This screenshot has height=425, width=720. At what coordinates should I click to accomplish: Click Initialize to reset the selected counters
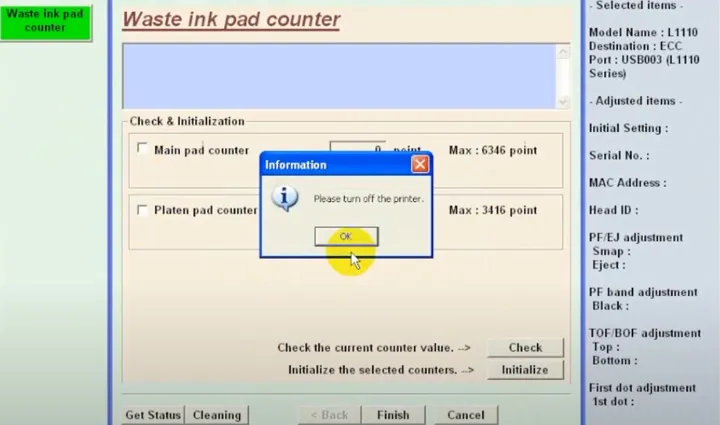click(525, 370)
